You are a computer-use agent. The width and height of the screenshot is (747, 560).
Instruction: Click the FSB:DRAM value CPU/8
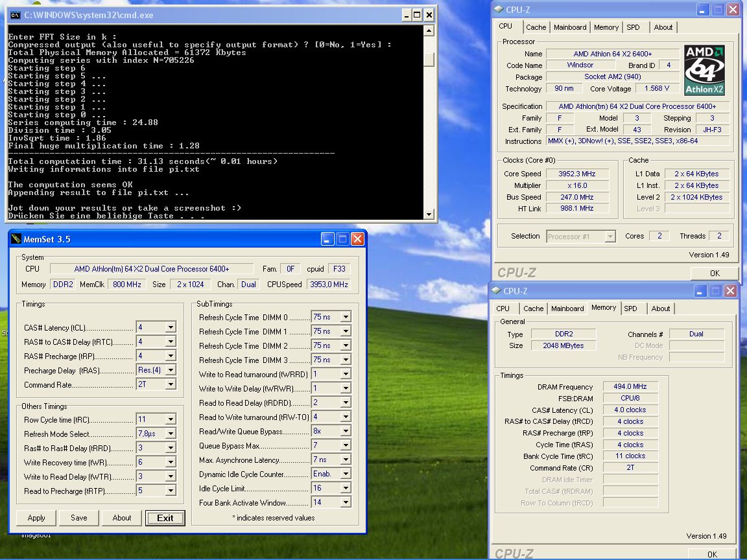pos(630,397)
